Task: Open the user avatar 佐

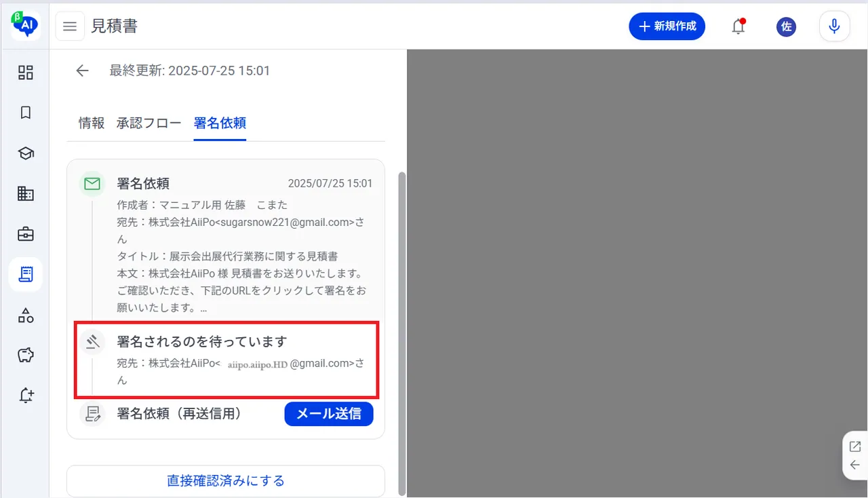Action: [786, 26]
